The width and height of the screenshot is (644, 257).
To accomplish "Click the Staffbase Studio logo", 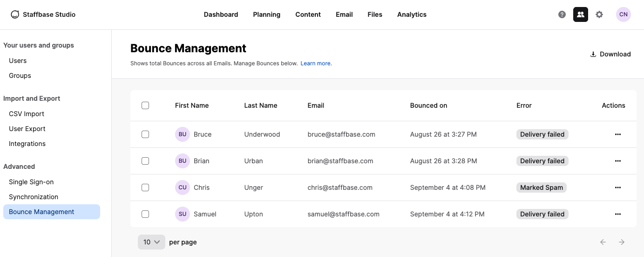I will coord(43,14).
